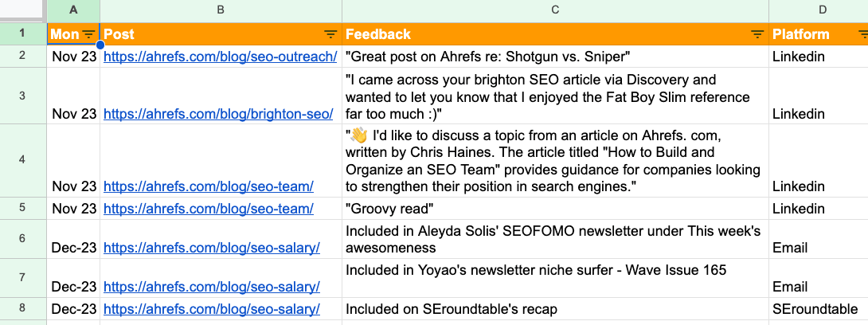Select the "Groovy read" feedback cell
The image size is (868, 325).
pyautogui.click(x=555, y=209)
